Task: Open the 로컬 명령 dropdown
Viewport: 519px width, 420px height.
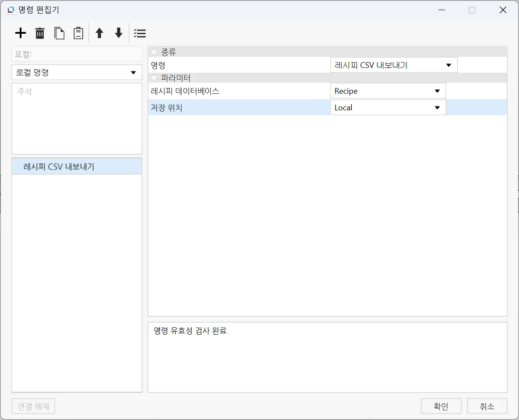Action: point(77,73)
